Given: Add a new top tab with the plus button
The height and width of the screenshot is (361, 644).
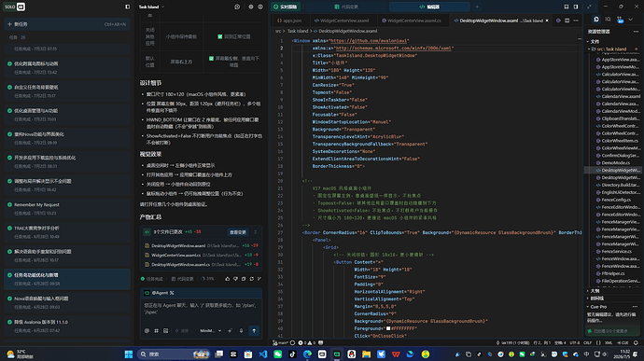Looking at the screenshot, I should pos(477,7).
